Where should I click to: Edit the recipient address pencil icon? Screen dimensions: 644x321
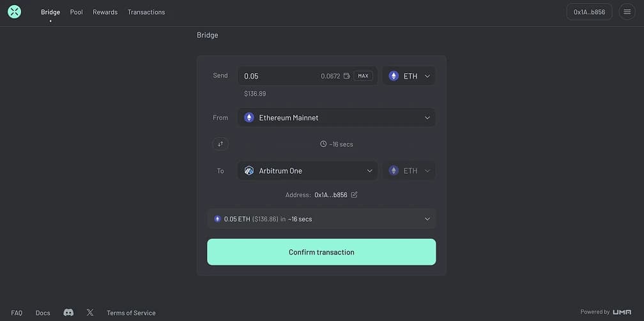click(x=354, y=195)
